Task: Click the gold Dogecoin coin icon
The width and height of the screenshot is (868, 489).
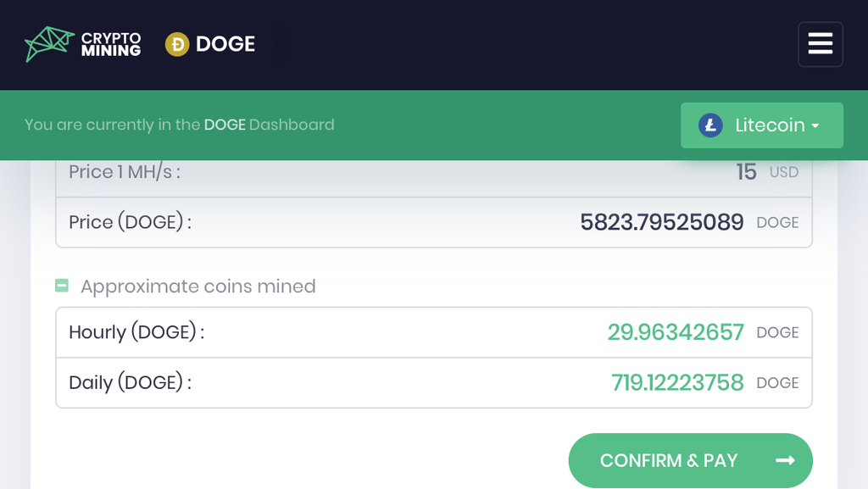Action: pos(177,44)
